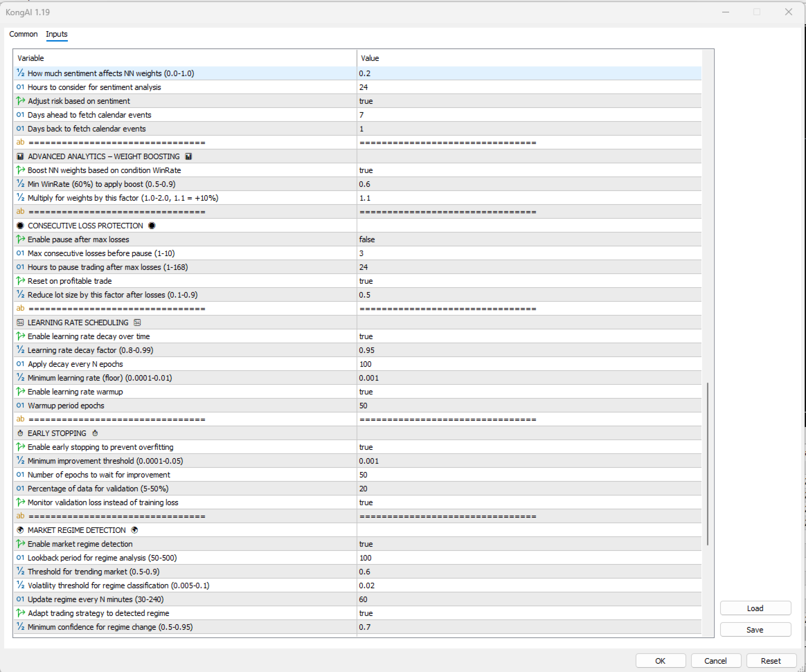Toggle Reset on profitable trade value

pos(529,281)
